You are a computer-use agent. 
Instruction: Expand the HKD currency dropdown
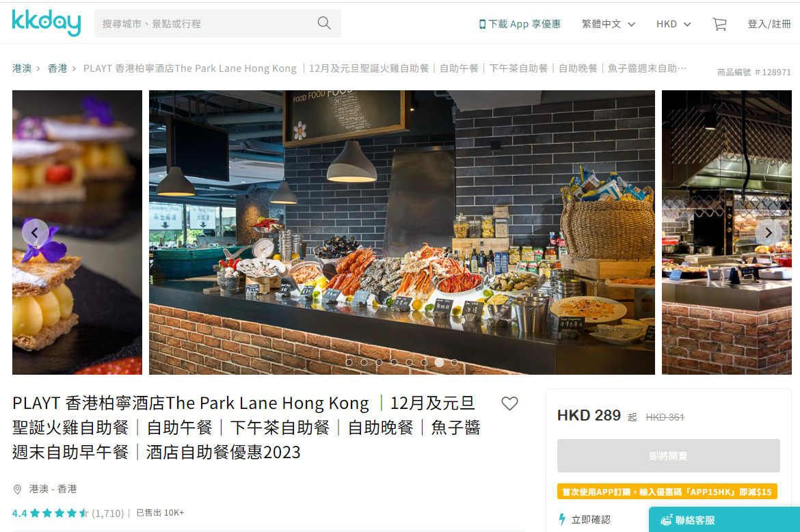[674, 24]
